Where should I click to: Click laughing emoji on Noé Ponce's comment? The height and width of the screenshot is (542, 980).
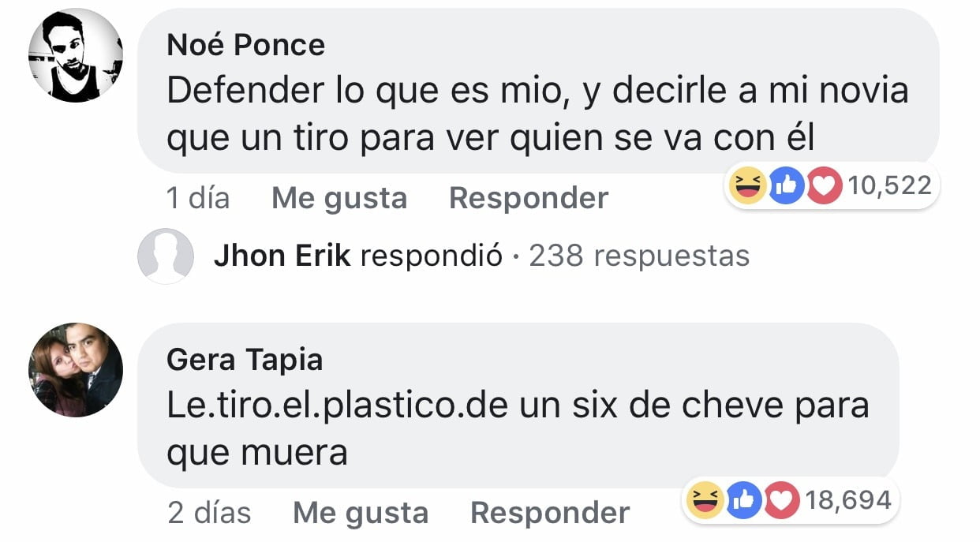(747, 186)
